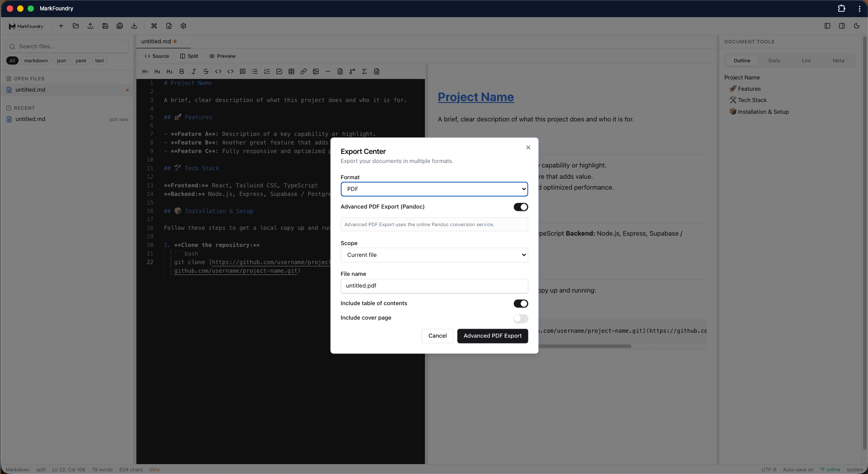Toggle the right sidebar panel icon
The image size is (868, 474).
coord(842,26)
